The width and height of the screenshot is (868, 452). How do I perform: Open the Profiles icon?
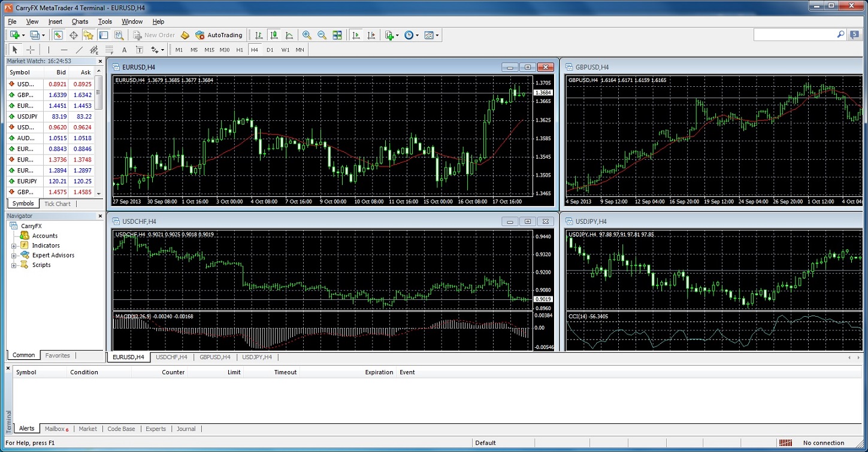pos(35,35)
